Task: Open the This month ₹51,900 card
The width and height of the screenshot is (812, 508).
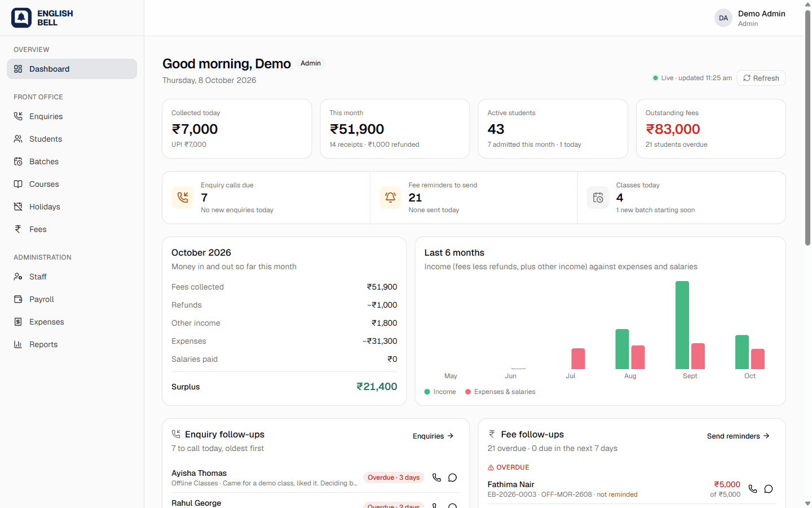Action: coord(395,129)
